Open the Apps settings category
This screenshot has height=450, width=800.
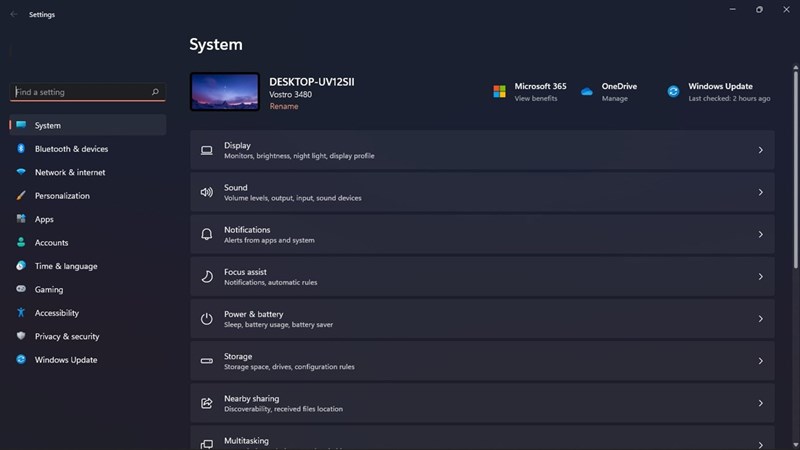44,219
